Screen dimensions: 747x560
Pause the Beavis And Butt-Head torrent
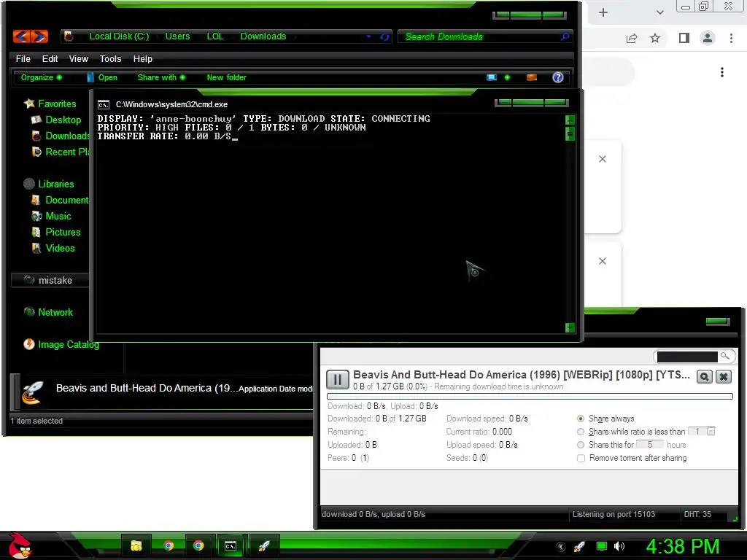[337, 379]
